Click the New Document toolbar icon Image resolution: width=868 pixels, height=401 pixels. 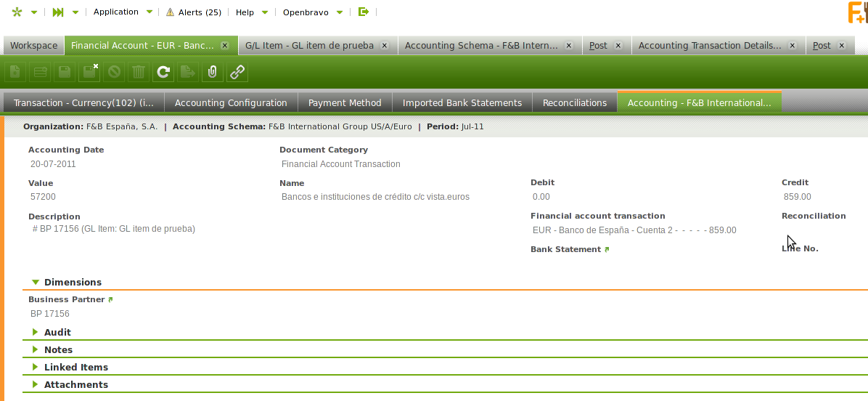click(x=15, y=71)
